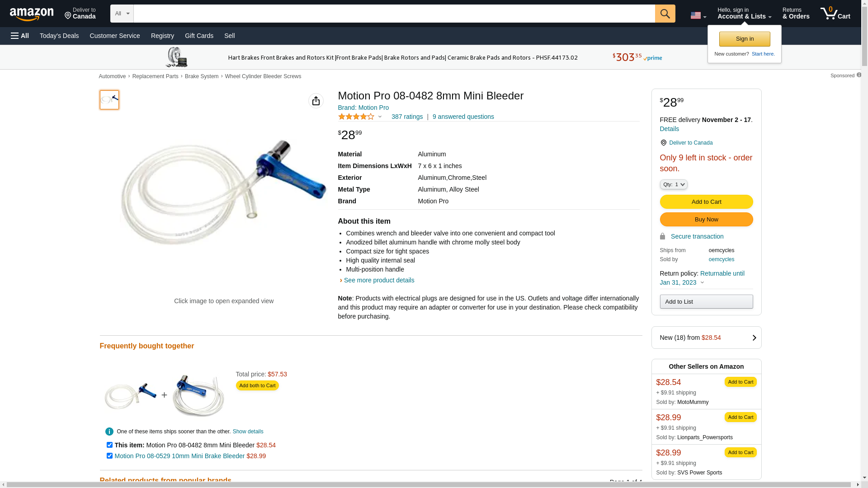Expand the return policy details chevron
868x488 pixels.
tap(702, 283)
